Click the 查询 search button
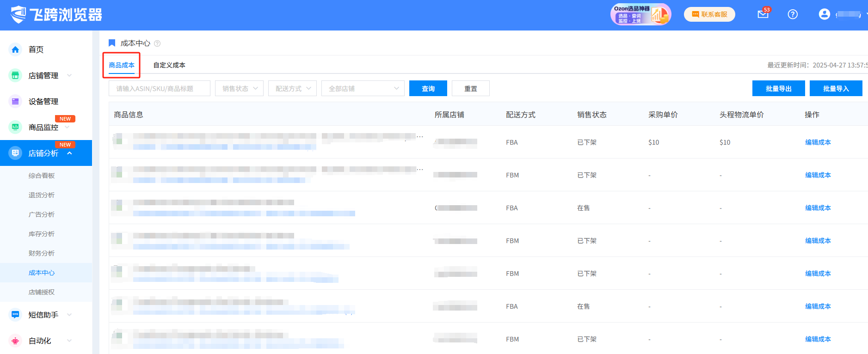 pyautogui.click(x=428, y=88)
